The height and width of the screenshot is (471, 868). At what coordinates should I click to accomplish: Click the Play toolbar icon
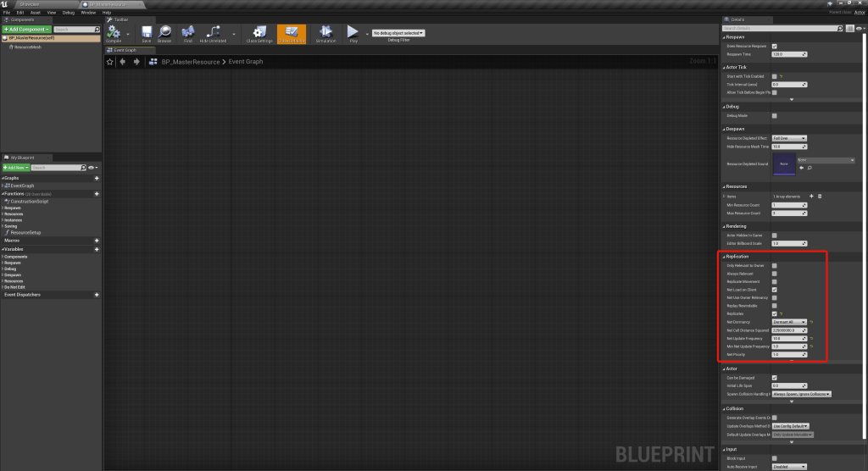pyautogui.click(x=353, y=32)
